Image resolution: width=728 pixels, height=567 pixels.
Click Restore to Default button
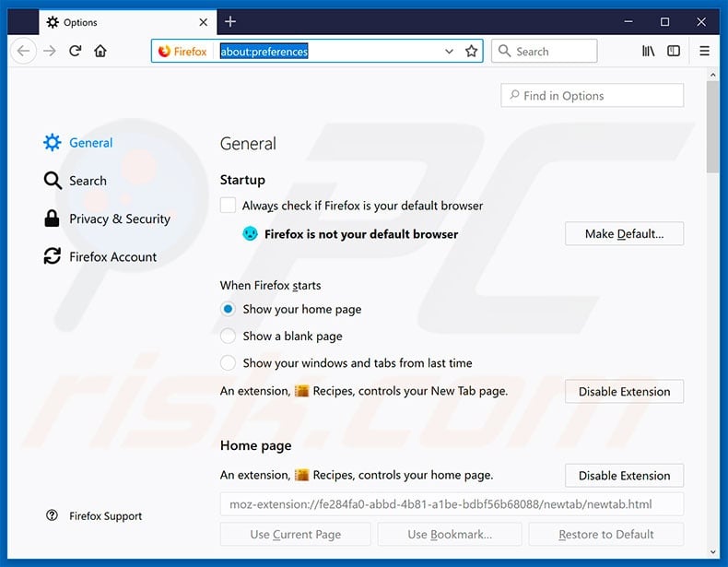[605, 535]
